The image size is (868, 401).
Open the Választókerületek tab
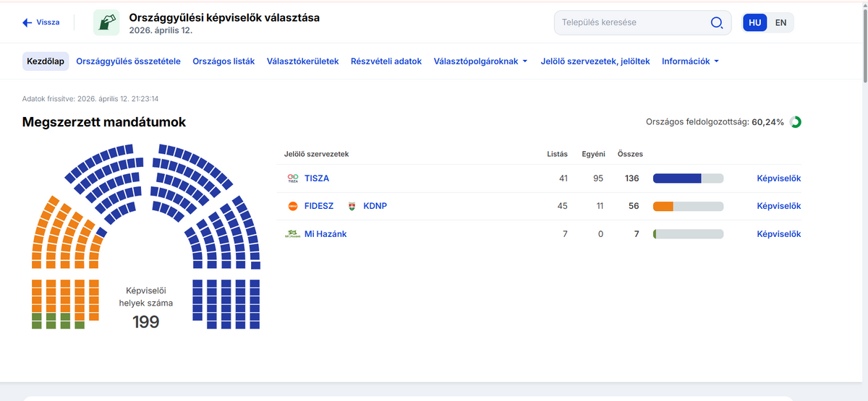pyautogui.click(x=302, y=61)
